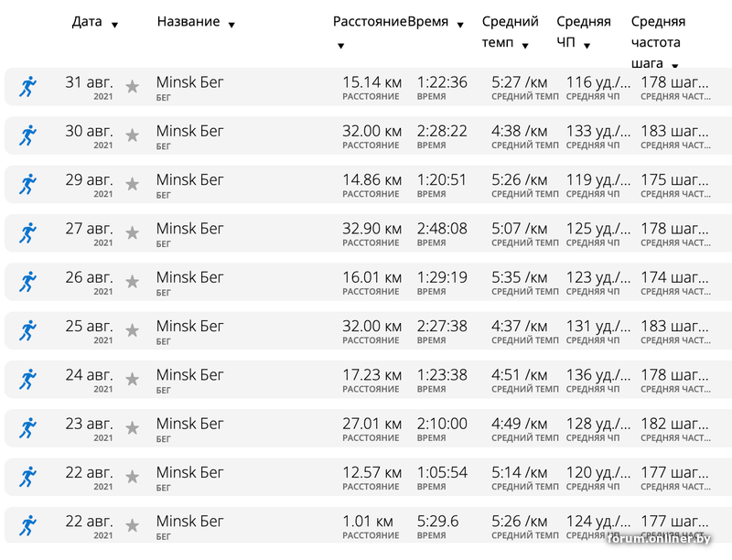Click the running icon for 24 авг. activity
Viewport: 732px width, 560px height.
click(28, 379)
